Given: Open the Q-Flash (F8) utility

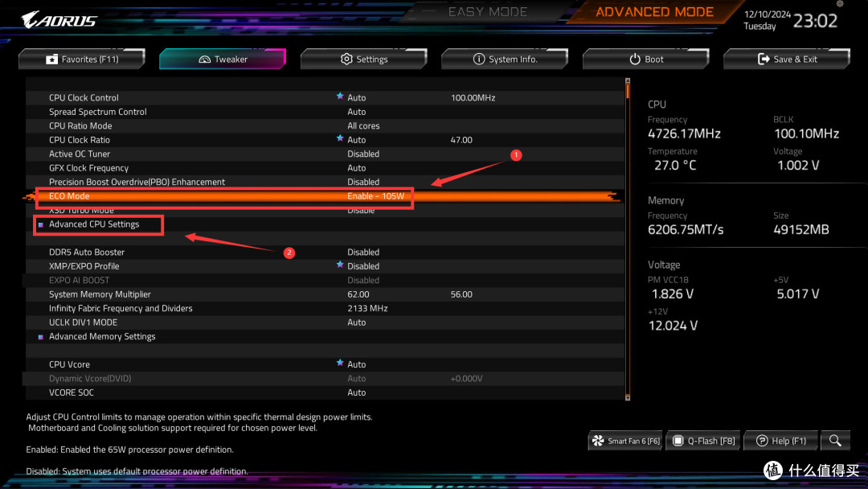Looking at the screenshot, I should (702, 441).
